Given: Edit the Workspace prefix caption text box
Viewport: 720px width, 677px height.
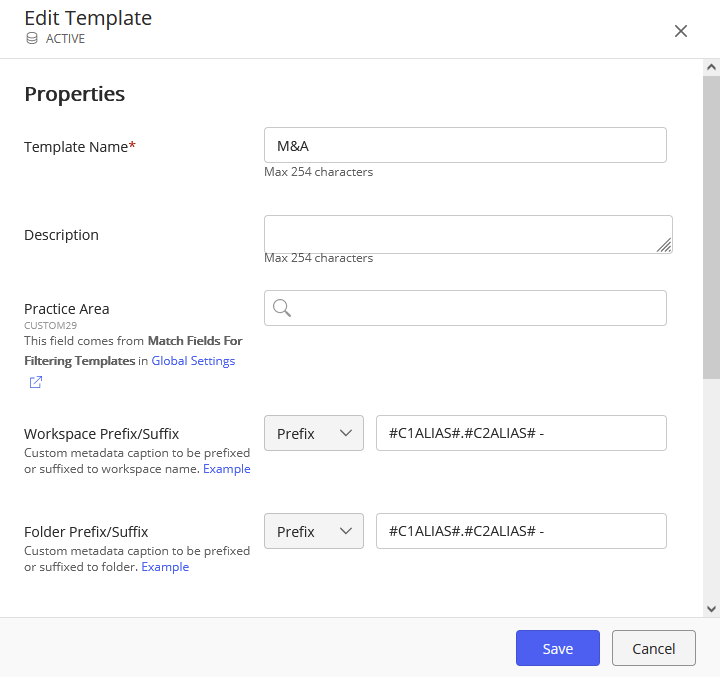Looking at the screenshot, I should click(520, 433).
